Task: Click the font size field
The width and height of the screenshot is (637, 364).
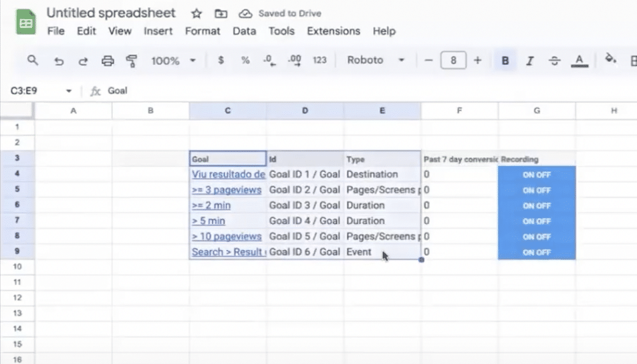Action: coord(453,60)
